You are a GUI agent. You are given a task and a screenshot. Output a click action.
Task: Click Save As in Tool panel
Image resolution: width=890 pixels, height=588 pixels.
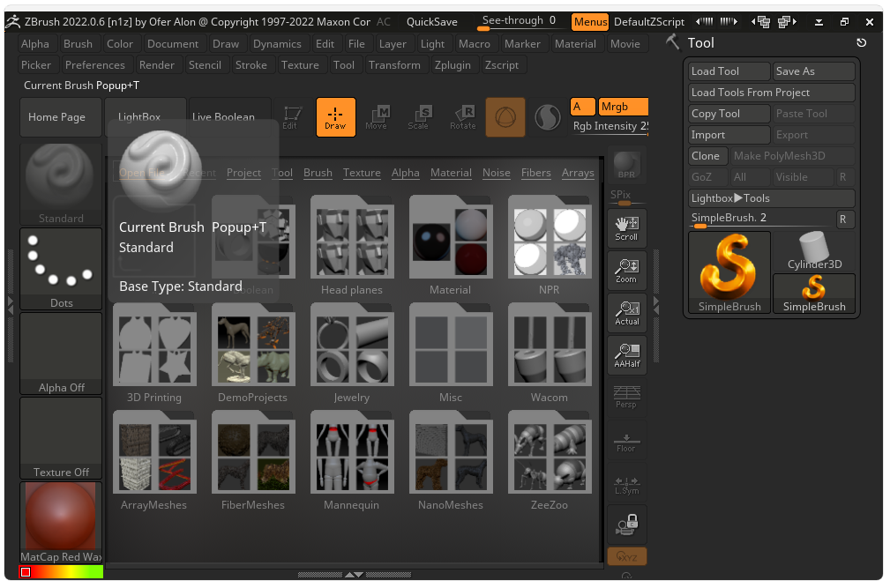(814, 71)
